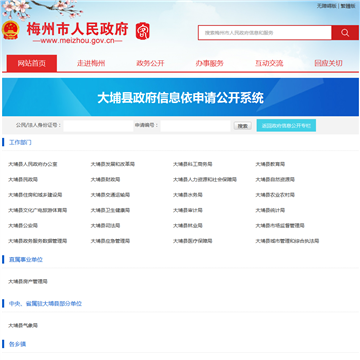This screenshot has width=360, height=360.
Task: Open 大埔县统计局 link
Action: (x=270, y=210)
